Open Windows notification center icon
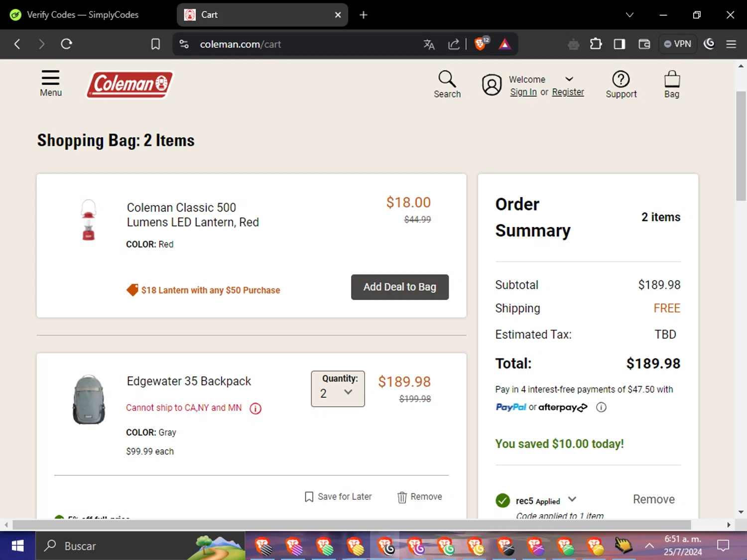This screenshot has height=560, width=747. (723, 546)
